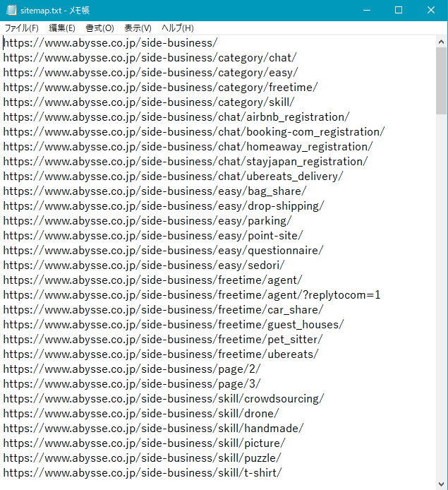
Task: Click the line ending in chat/ubereats_delivery/
Action: pos(173,177)
